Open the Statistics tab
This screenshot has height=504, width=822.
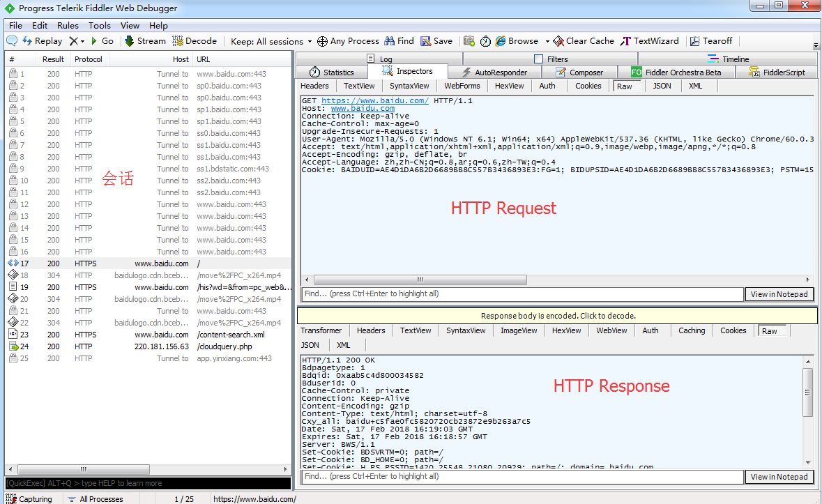pos(332,72)
